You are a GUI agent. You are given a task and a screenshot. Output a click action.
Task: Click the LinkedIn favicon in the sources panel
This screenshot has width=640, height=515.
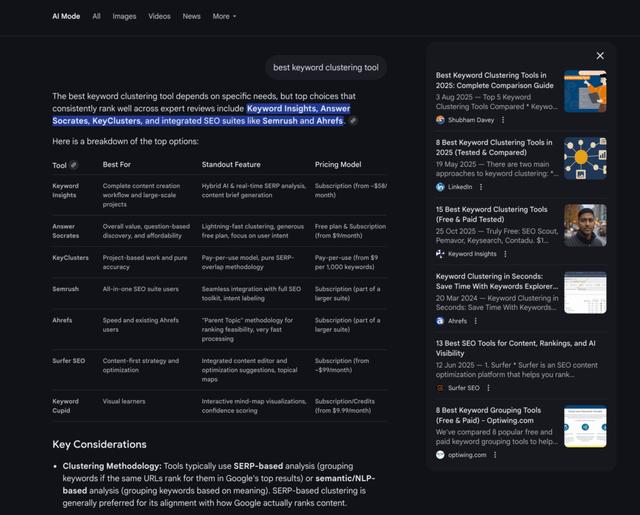tap(440, 187)
